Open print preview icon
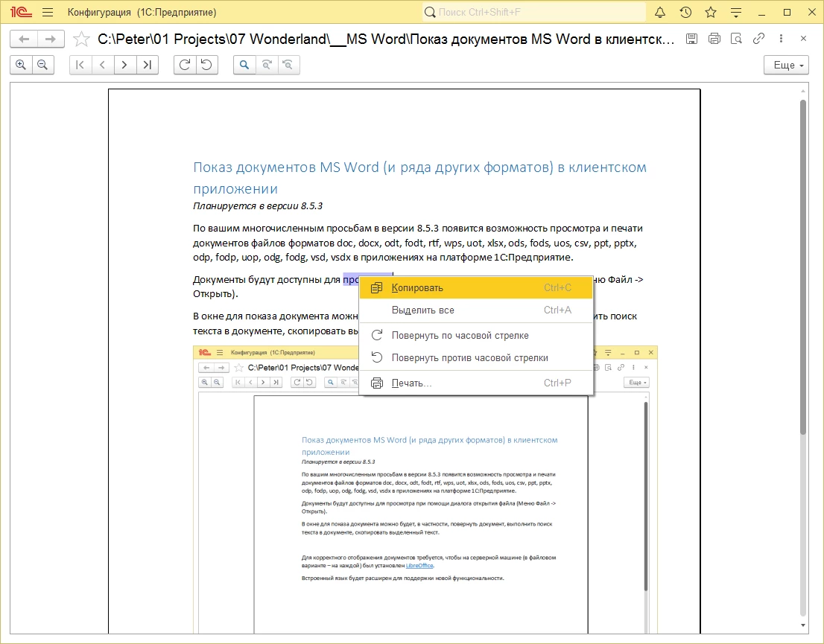This screenshot has height=644, width=824. point(736,39)
